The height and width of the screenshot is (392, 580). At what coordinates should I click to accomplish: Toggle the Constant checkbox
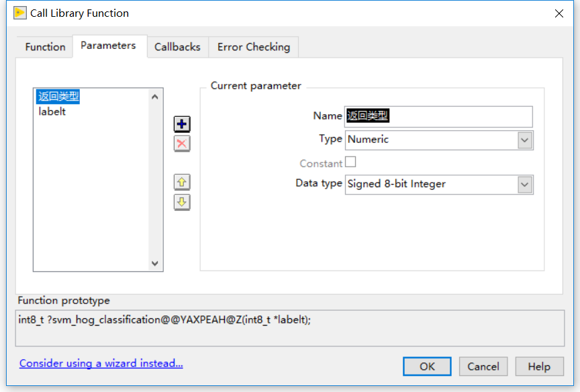(x=351, y=162)
